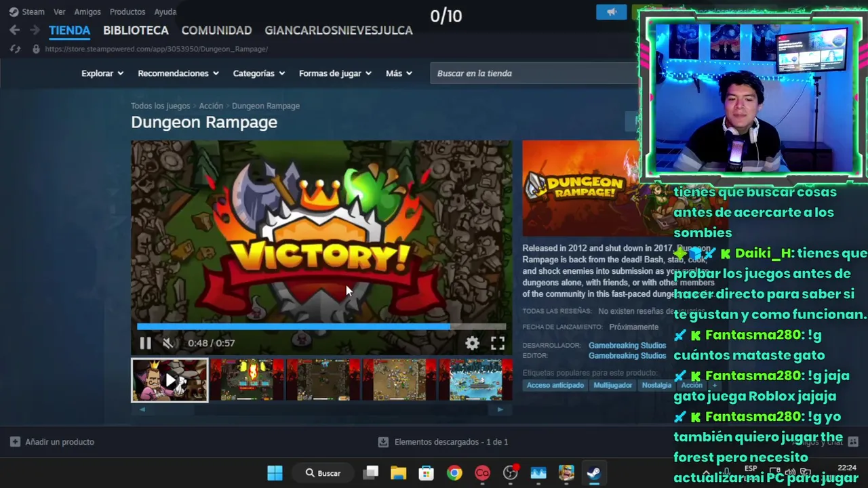Select the king trailer thumbnail
Screen dimensions: 868x488
170,380
